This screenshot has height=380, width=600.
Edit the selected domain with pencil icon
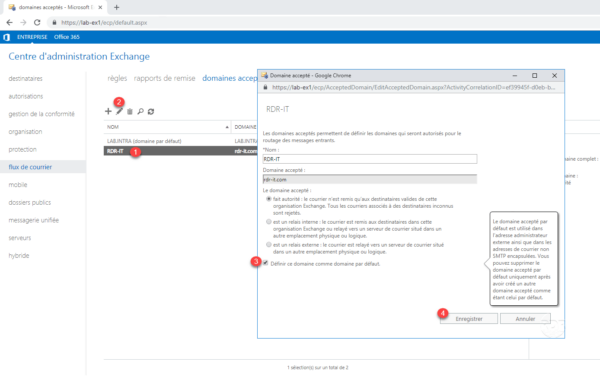[x=119, y=111]
